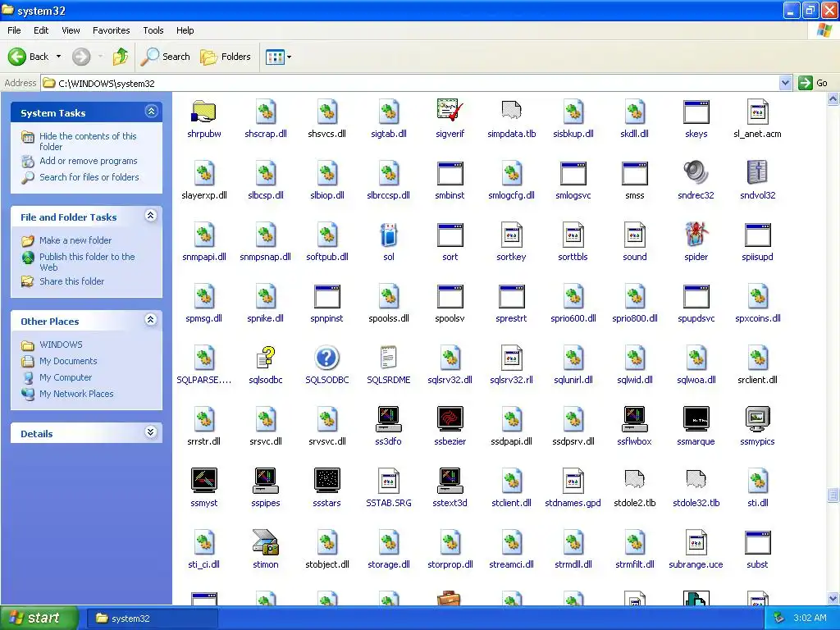This screenshot has height=630, width=840.
Task: Click the spider solitaire icon
Action: pyautogui.click(x=696, y=235)
